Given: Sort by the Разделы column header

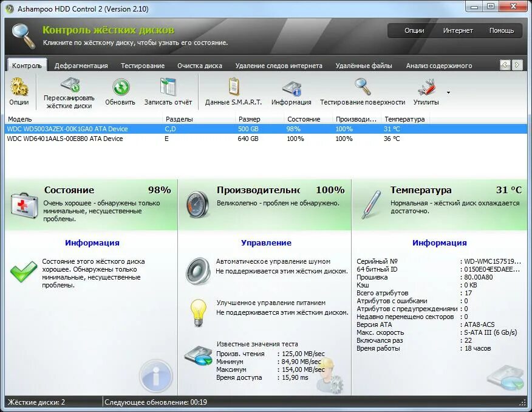Looking at the screenshot, I should point(199,119).
